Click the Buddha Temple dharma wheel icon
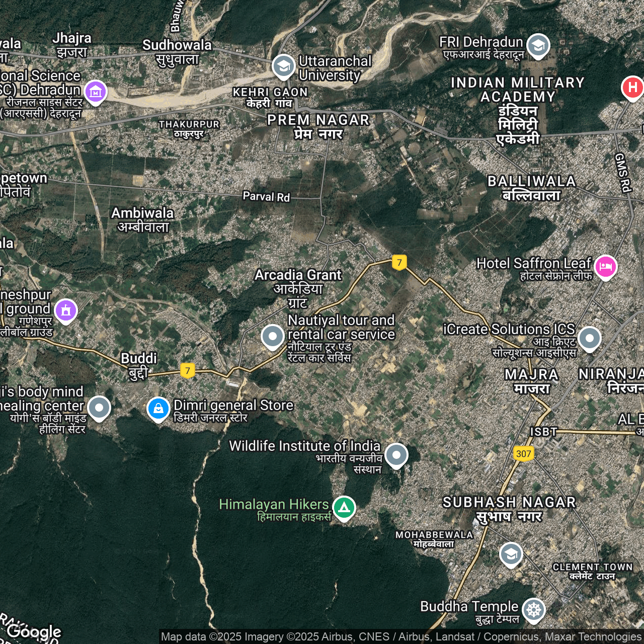The image size is (644, 644). [533, 610]
